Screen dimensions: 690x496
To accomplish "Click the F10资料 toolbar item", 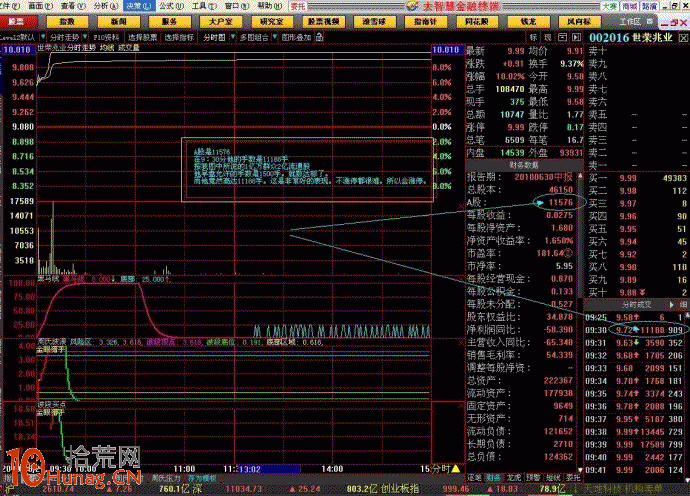I will click(x=106, y=37).
